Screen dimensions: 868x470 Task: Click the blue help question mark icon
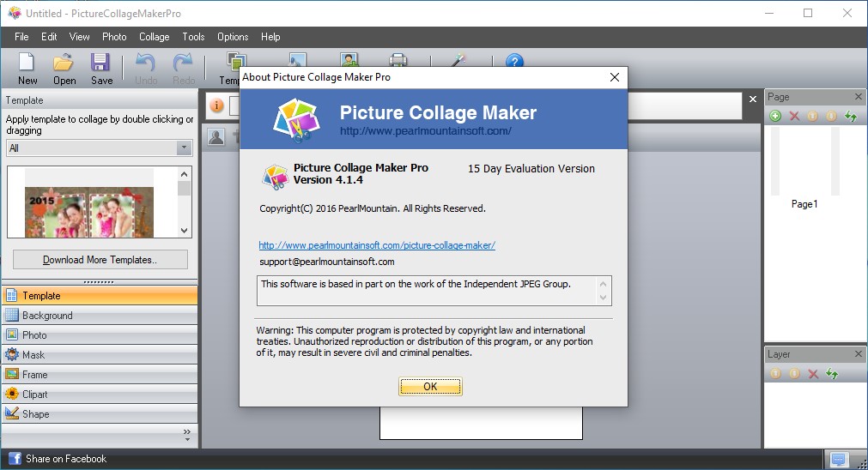(514, 60)
